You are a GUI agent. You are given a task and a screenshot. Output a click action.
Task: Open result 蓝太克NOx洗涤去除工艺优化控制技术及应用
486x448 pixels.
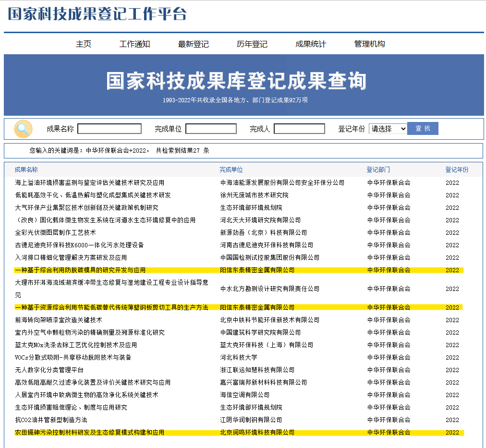click(76, 345)
